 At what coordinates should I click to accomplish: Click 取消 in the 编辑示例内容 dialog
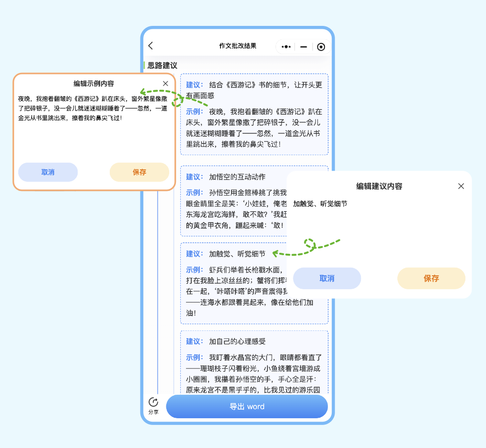(x=48, y=172)
